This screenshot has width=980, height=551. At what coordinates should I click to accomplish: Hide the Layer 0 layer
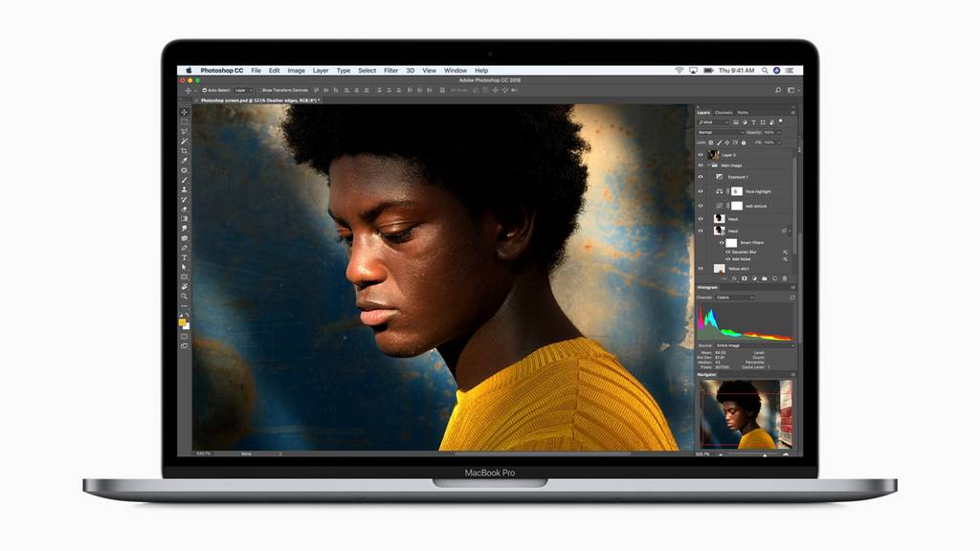(701, 154)
